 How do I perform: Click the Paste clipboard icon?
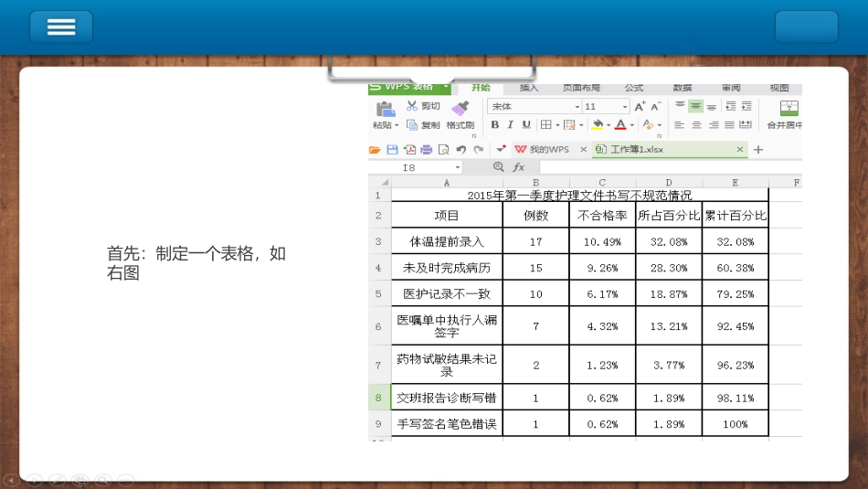point(385,109)
